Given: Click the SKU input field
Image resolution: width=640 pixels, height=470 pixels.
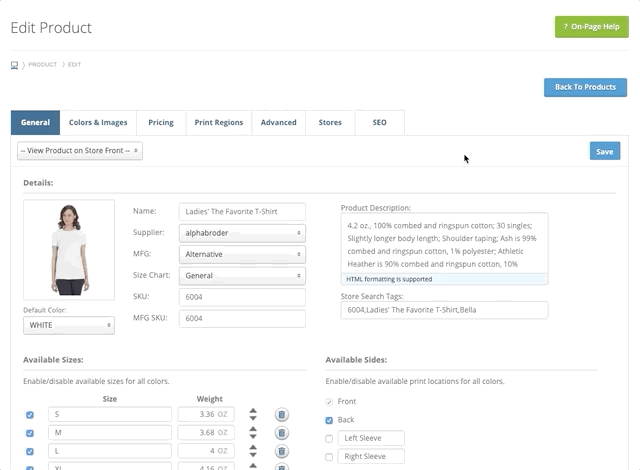Looking at the screenshot, I should (242, 297).
